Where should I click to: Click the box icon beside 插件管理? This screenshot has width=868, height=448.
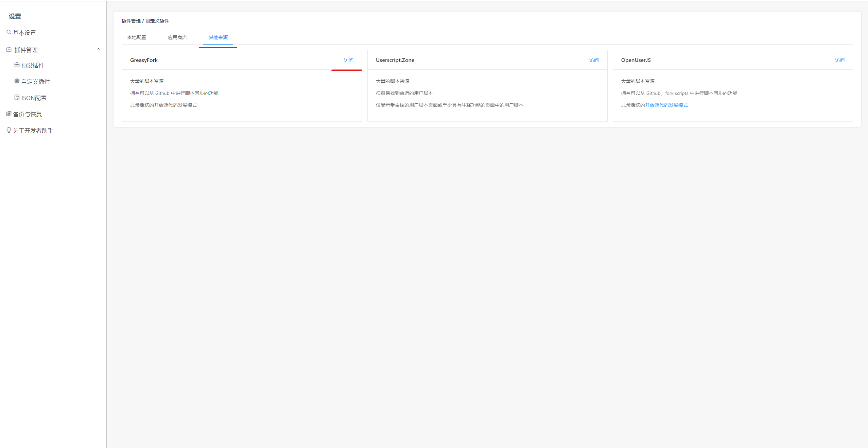[9, 50]
